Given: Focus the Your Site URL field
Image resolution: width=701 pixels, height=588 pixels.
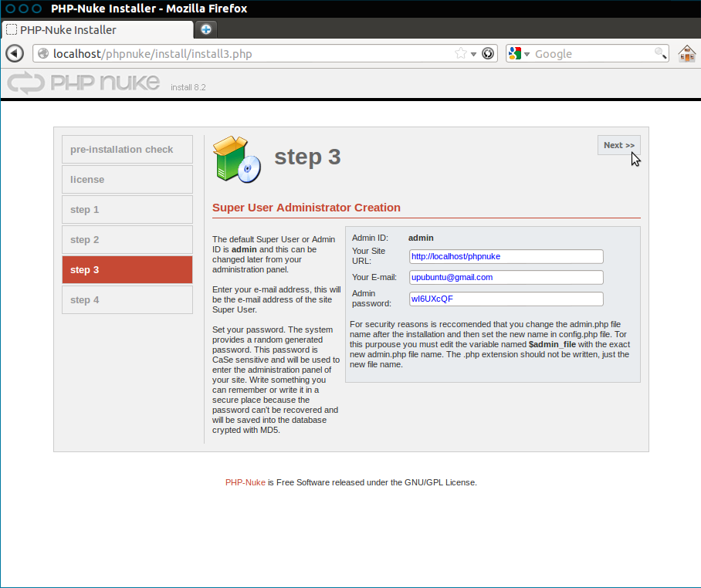Looking at the screenshot, I should click(506, 256).
